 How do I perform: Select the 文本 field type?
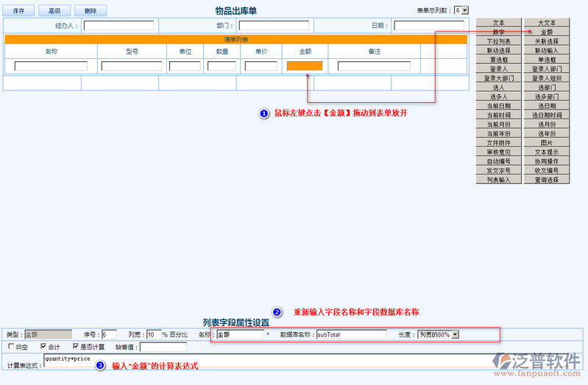tap(498, 24)
